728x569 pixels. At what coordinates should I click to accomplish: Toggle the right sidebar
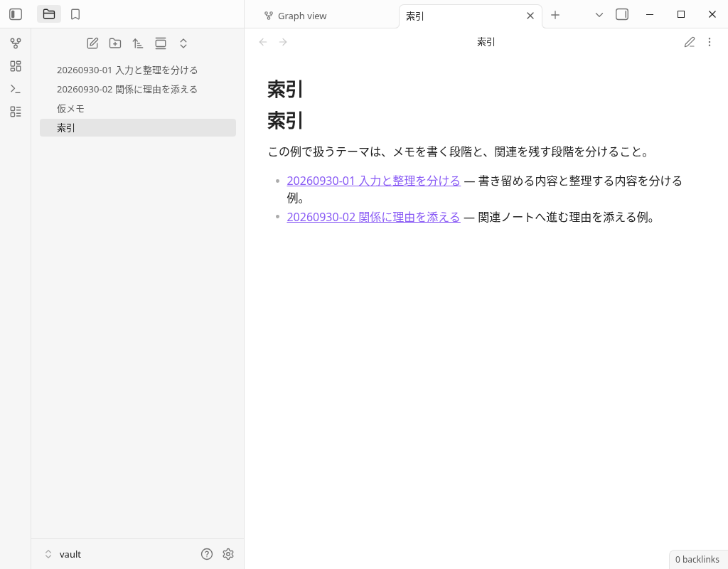622,14
